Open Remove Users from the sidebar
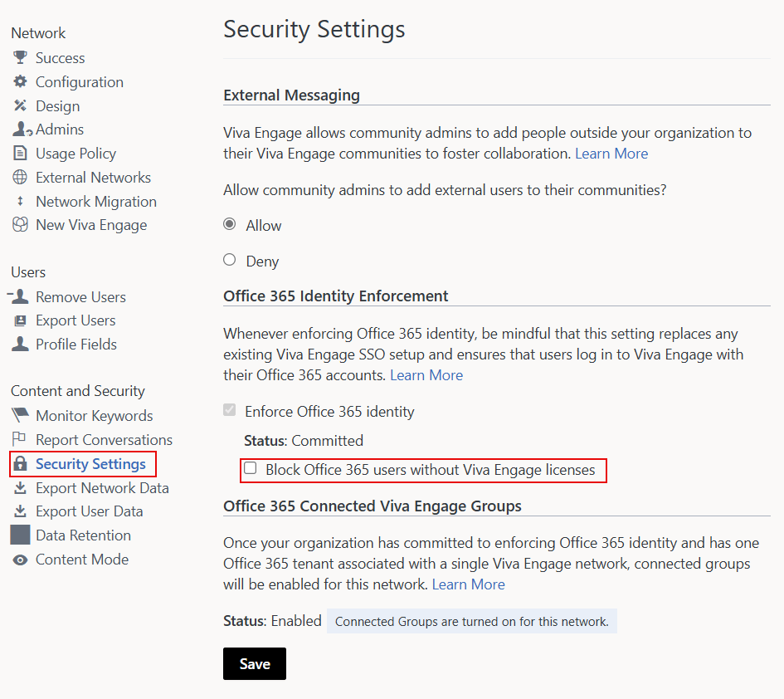The width and height of the screenshot is (784, 699). pos(80,296)
